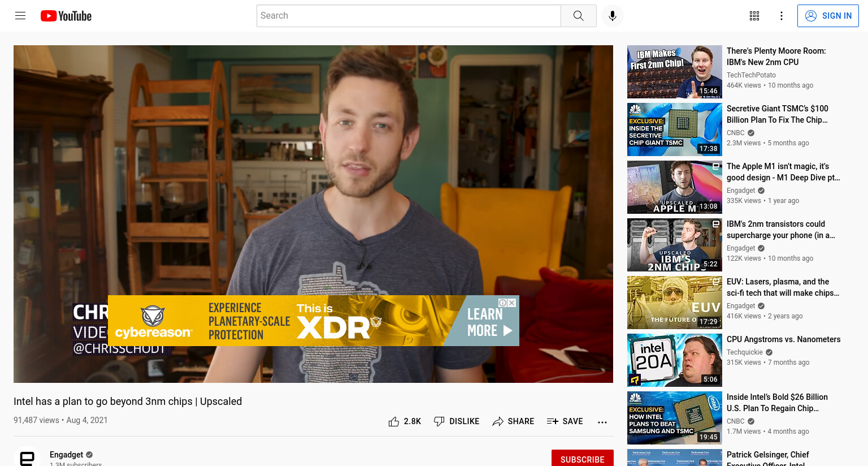The image size is (868, 466).
Task: Open 'IBM's 2nm transistors could supercharge' title
Action: click(x=781, y=230)
